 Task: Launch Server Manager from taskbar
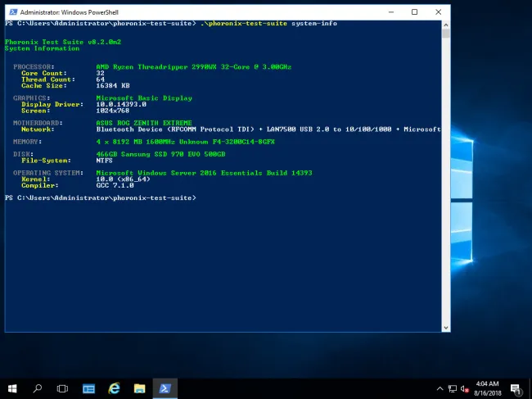pos(89,388)
